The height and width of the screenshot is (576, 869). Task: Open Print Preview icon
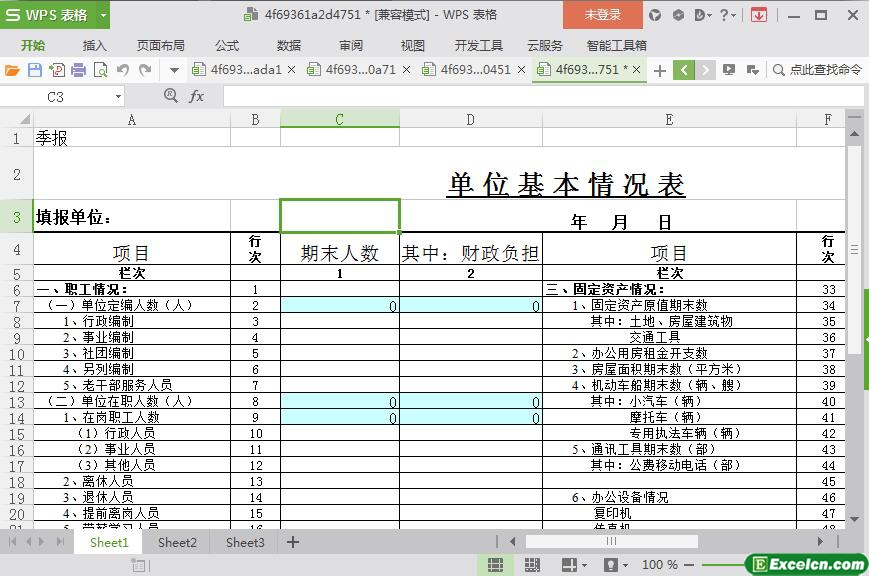tap(101, 70)
